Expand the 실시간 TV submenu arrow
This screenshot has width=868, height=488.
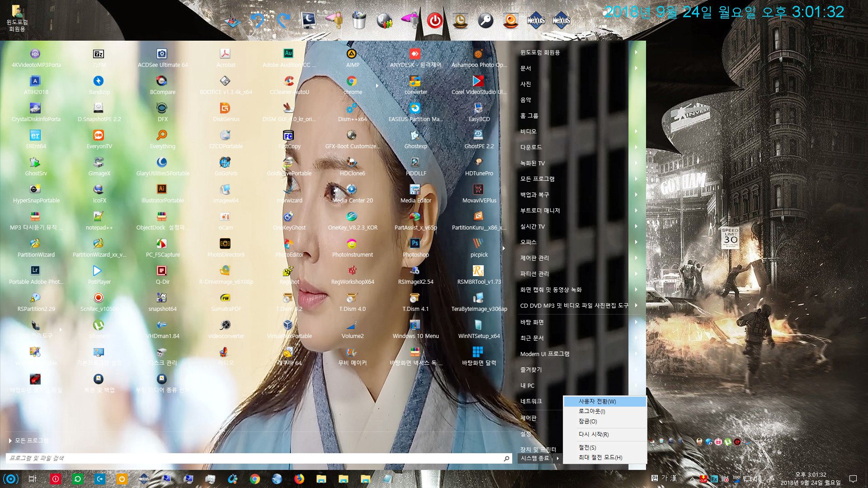[x=636, y=226]
